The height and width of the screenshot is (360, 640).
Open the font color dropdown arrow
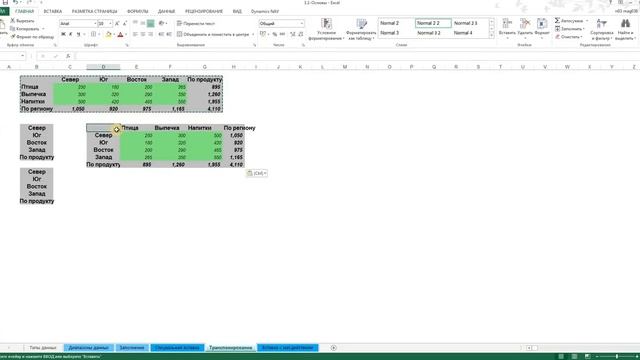click(x=126, y=35)
